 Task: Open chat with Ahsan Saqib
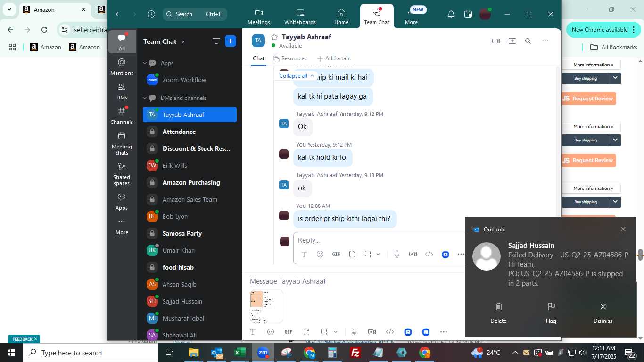pyautogui.click(x=190, y=284)
